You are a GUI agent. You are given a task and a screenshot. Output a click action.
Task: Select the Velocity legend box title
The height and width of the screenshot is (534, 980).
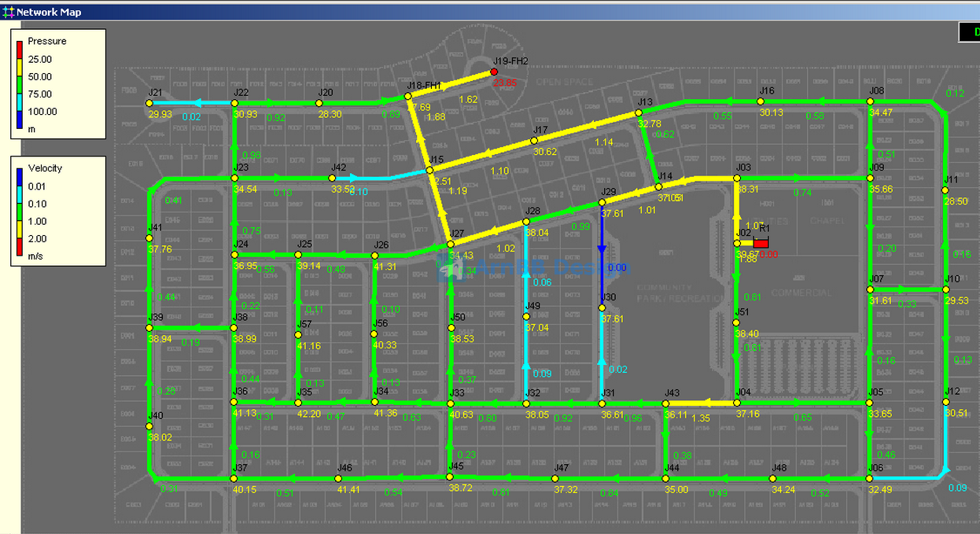(x=45, y=168)
